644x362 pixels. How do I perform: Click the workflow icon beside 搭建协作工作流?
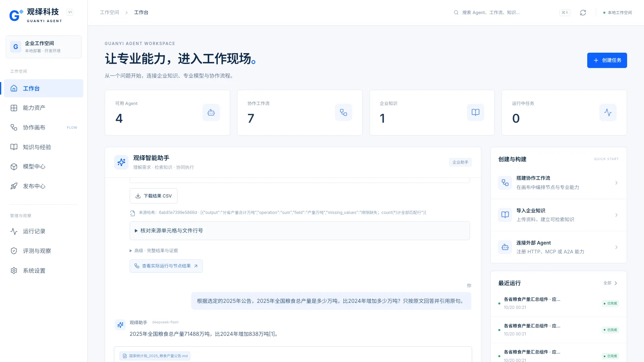pos(505,183)
